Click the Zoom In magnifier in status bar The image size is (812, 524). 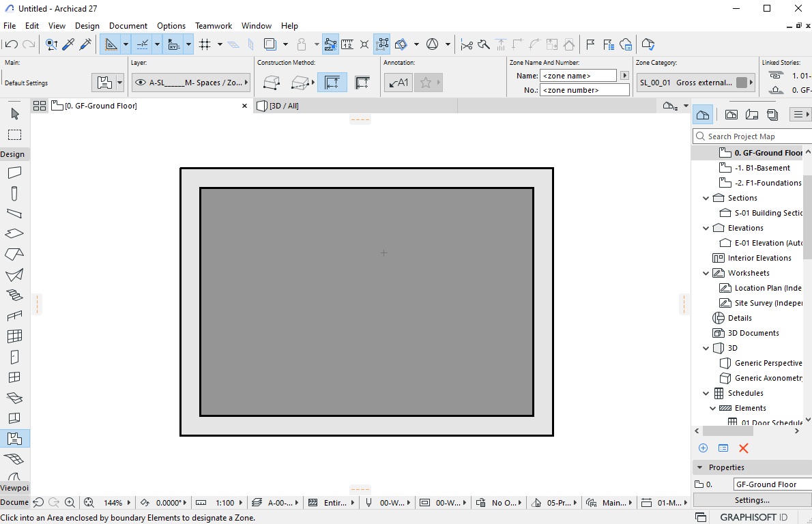(x=70, y=502)
